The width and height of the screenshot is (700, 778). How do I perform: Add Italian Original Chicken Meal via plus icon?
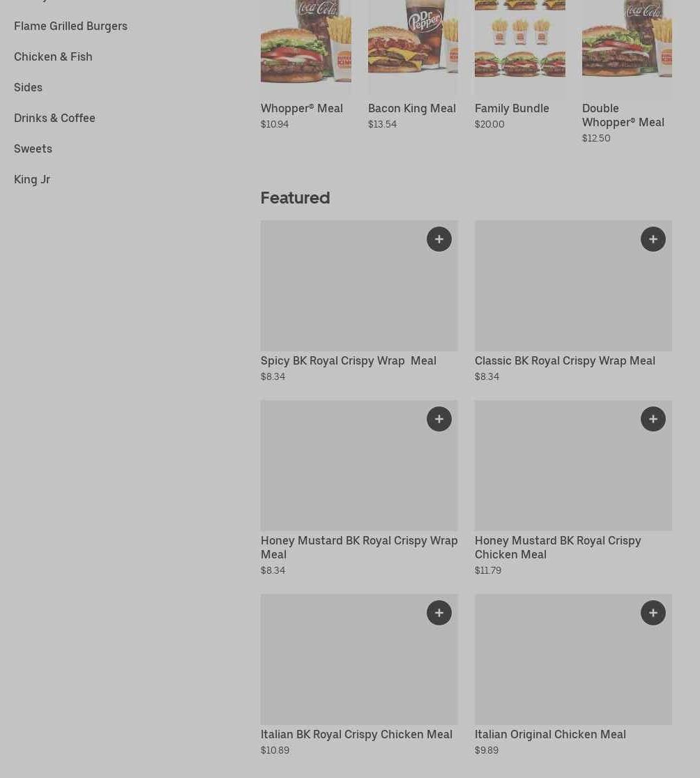(x=653, y=613)
